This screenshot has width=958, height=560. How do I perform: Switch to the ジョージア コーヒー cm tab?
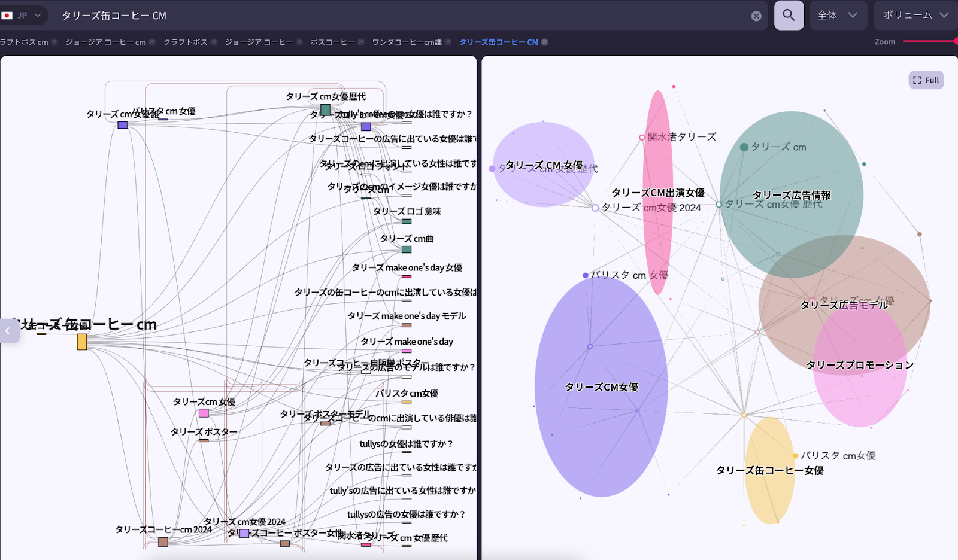(105, 42)
